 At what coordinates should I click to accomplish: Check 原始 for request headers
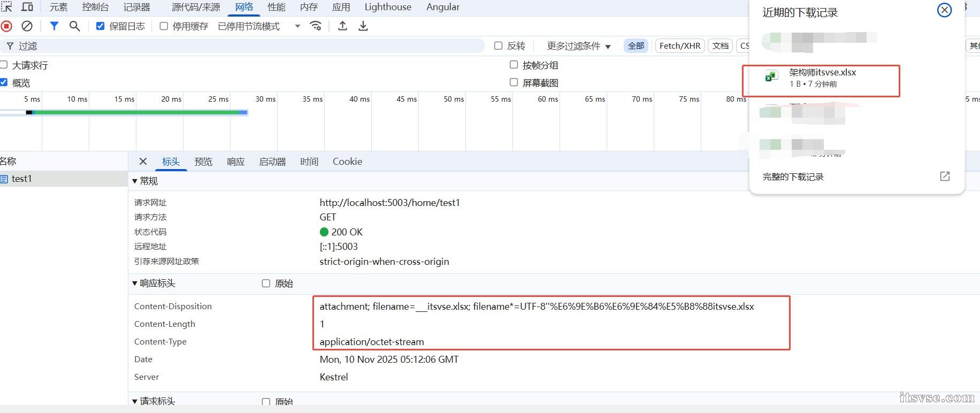point(266,401)
